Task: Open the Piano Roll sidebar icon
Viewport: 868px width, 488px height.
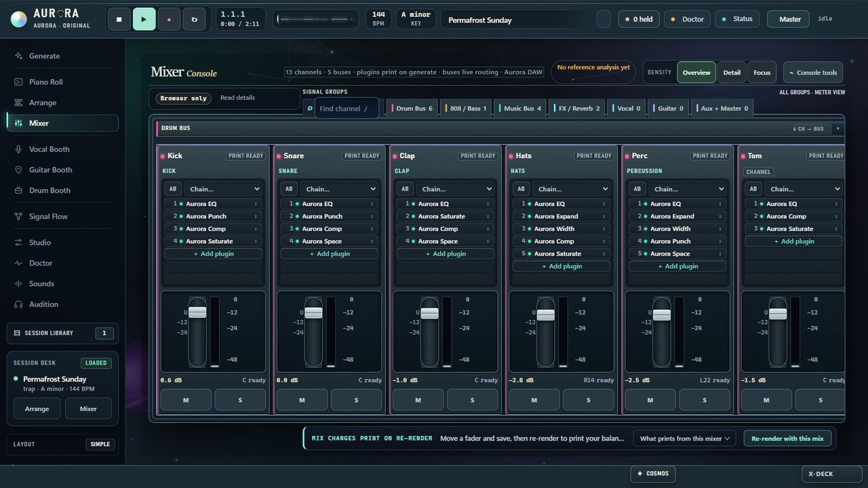Action: (x=18, y=82)
